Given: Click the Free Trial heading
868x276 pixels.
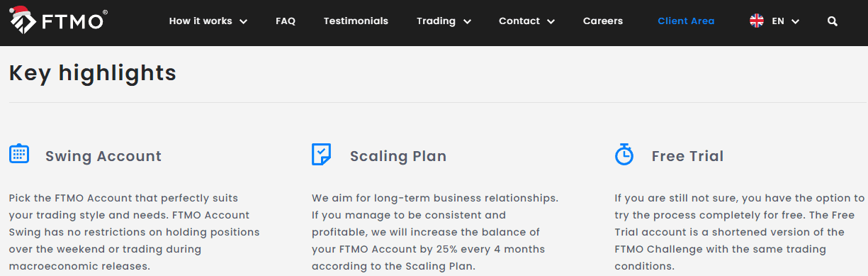Looking at the screenshot, I should [687, 156].
